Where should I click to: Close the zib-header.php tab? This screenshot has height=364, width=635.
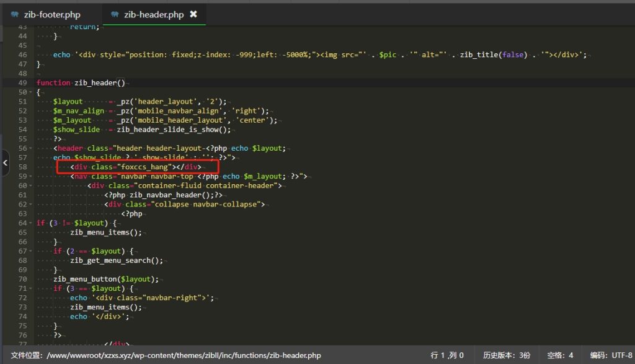[x=193, y=14]
